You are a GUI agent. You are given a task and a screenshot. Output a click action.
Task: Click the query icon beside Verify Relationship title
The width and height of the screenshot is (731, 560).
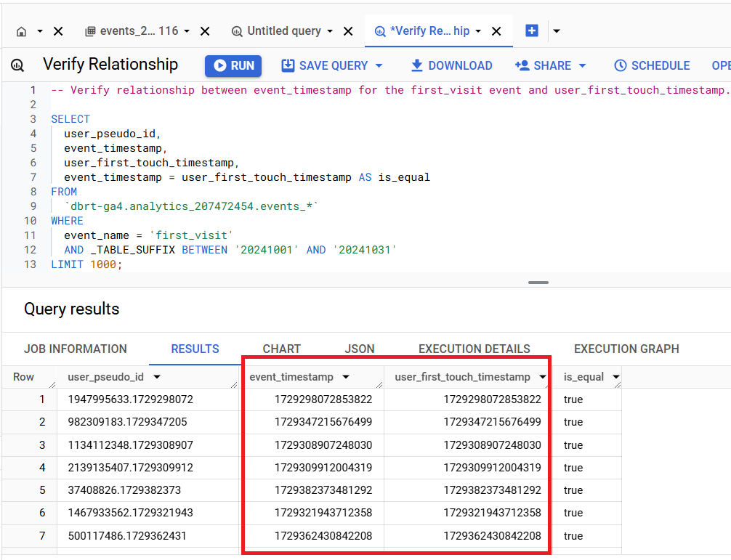click(17, 65)
